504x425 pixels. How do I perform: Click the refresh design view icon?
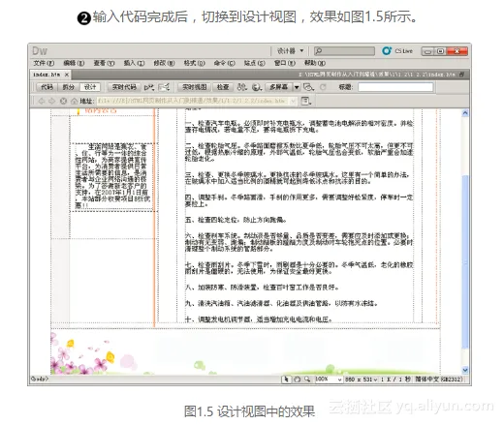(x=323, y=87)
